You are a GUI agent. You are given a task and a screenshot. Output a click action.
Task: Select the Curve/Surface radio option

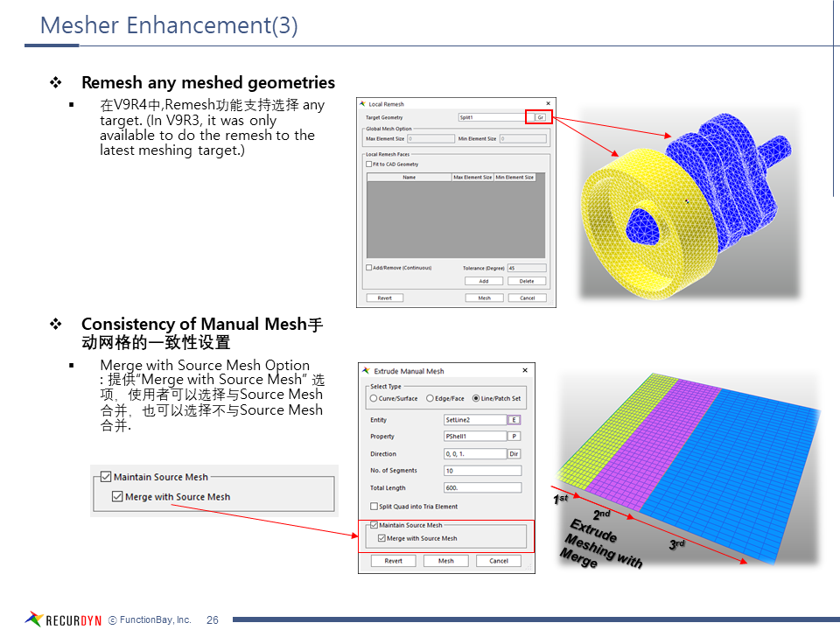click(374, 399)
